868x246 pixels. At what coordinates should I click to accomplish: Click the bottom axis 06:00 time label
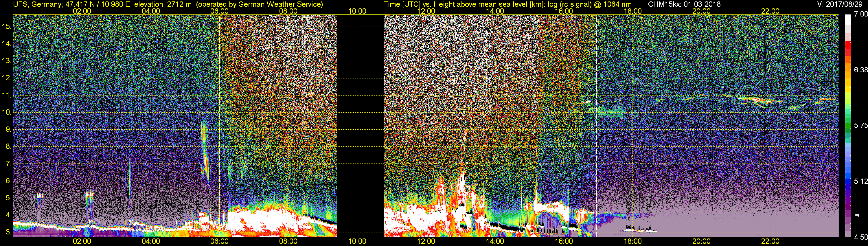point(219,241)
